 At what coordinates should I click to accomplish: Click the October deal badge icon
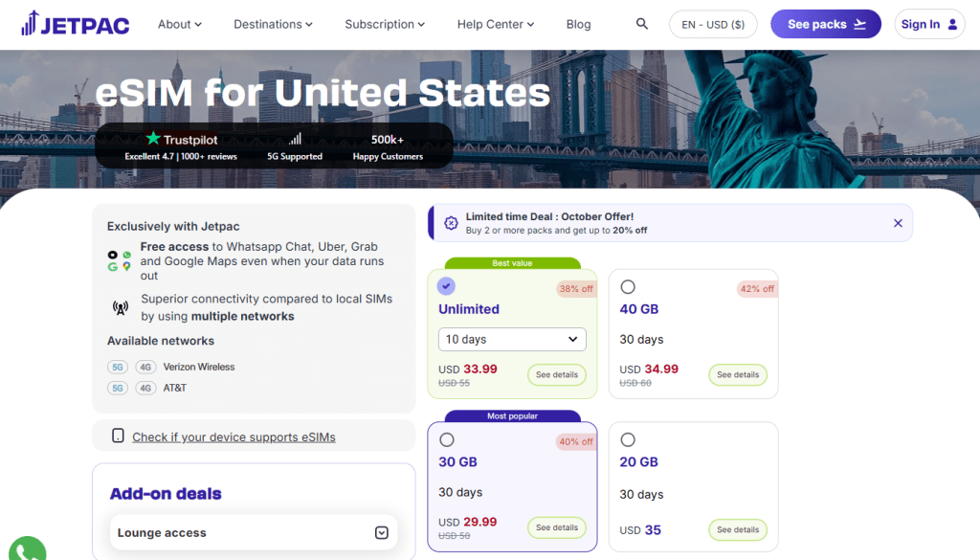coord(451,223)
